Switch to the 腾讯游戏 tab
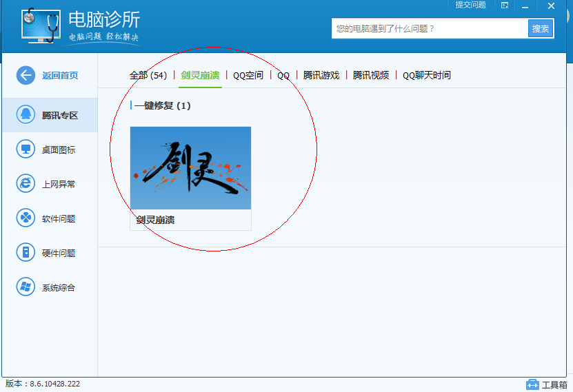This screenshot has height=392, width=573. coord(321,75)
